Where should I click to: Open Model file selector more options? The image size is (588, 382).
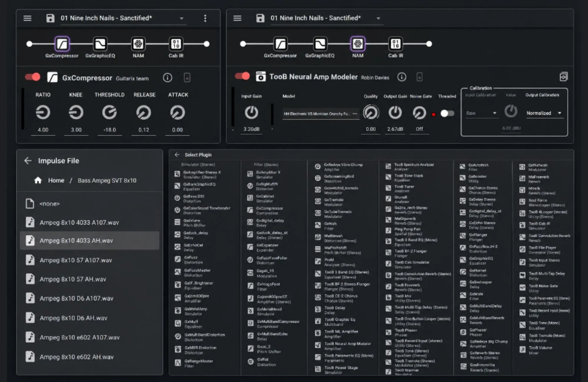click(x=355, y=114)
